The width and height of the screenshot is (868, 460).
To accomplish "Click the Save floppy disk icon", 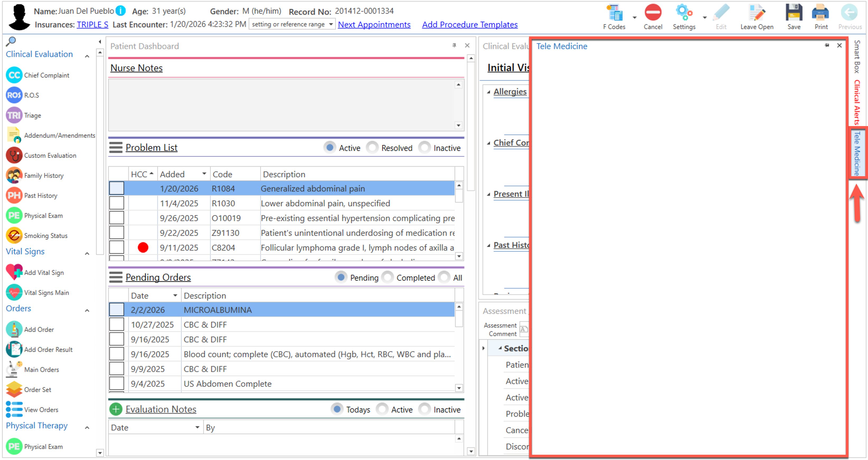I will [x=794, y=13].
